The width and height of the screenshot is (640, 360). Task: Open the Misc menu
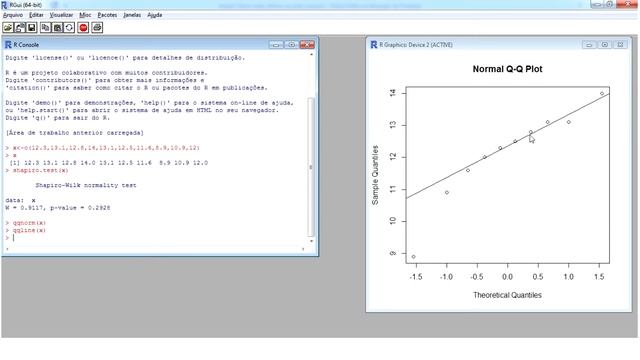pos(85,15)
